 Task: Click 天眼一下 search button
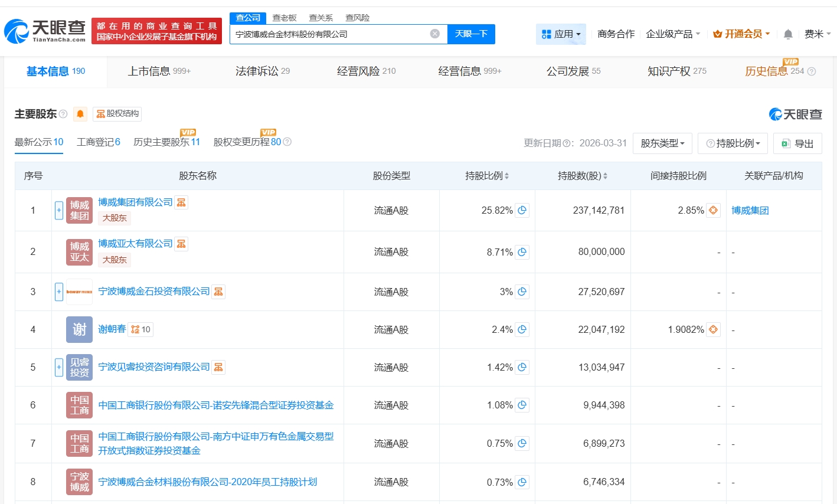point(471,34)
